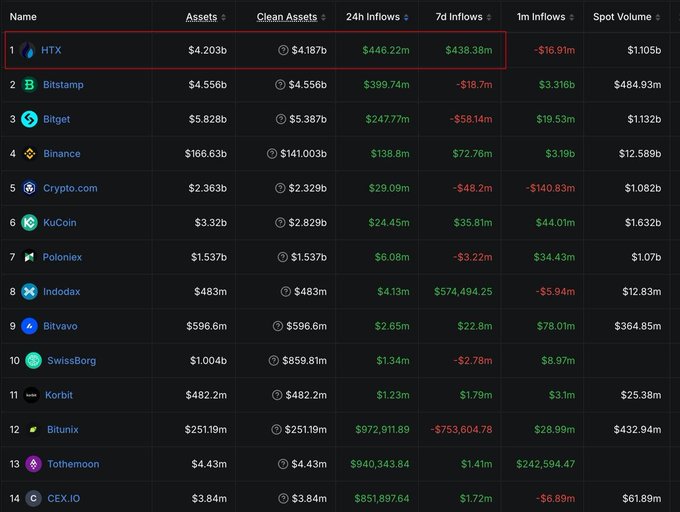Image resolution: width=680 pixels, height=512 pixels.
Task: Click CEX.IO 24h inflow $851,897.64
Action: (382, 499)
